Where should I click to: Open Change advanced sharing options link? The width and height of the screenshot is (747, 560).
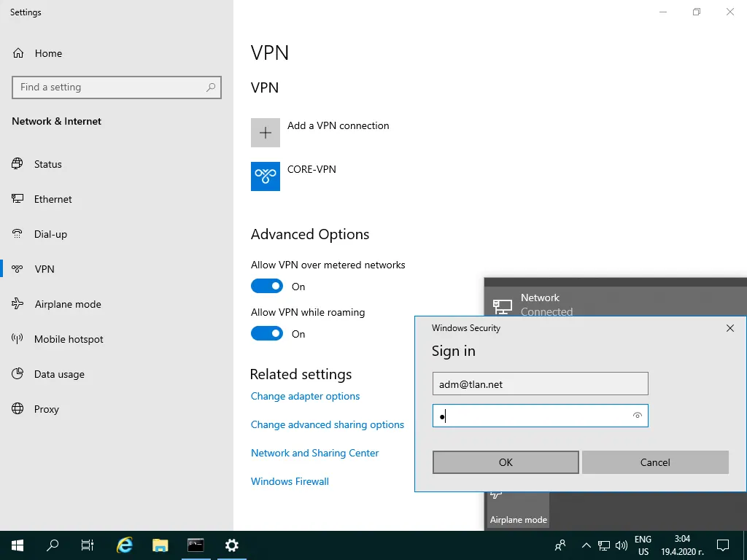pyautogui.click(x=328, y=425)
